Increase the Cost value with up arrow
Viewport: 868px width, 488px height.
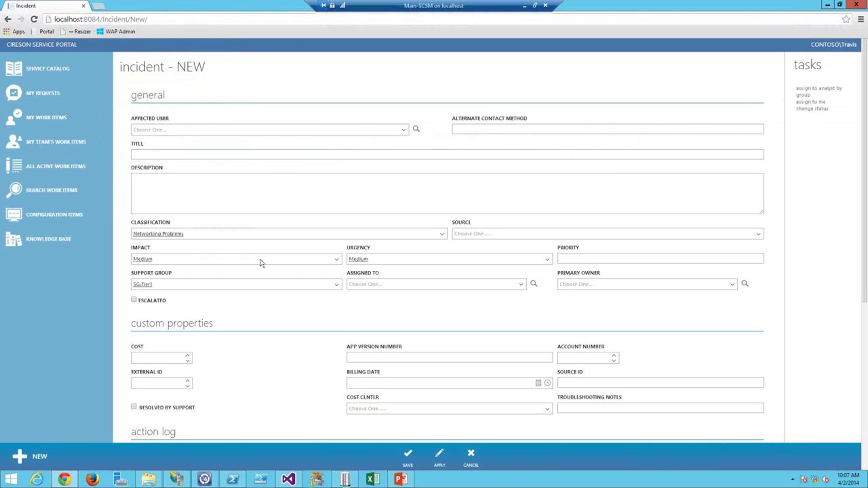pos(187,355)
